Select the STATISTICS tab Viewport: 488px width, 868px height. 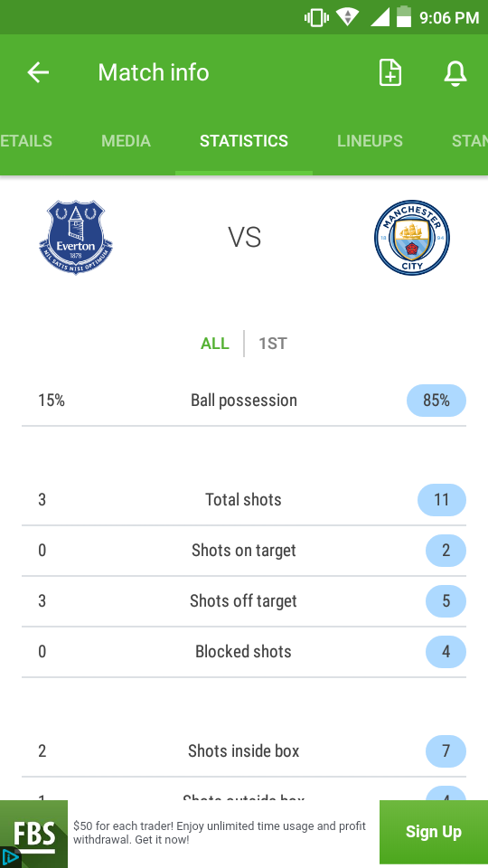tap(244, 141)
